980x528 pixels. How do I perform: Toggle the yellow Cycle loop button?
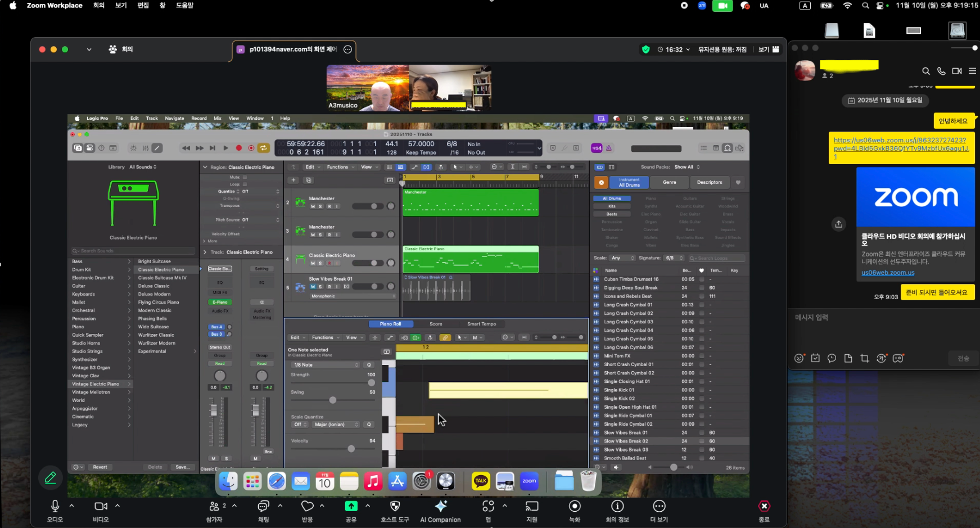[263, 148]
